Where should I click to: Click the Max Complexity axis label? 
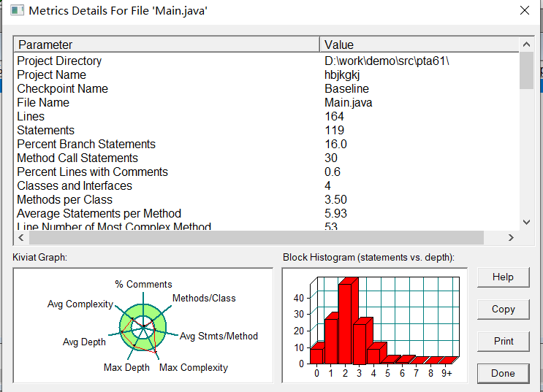point(194,367)
